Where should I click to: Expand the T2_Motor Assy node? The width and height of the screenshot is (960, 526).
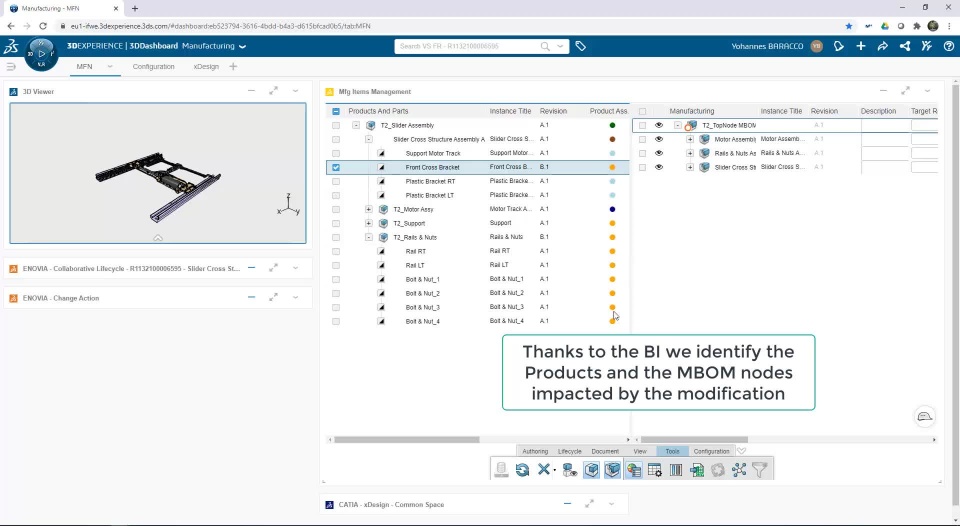[369, 209]
